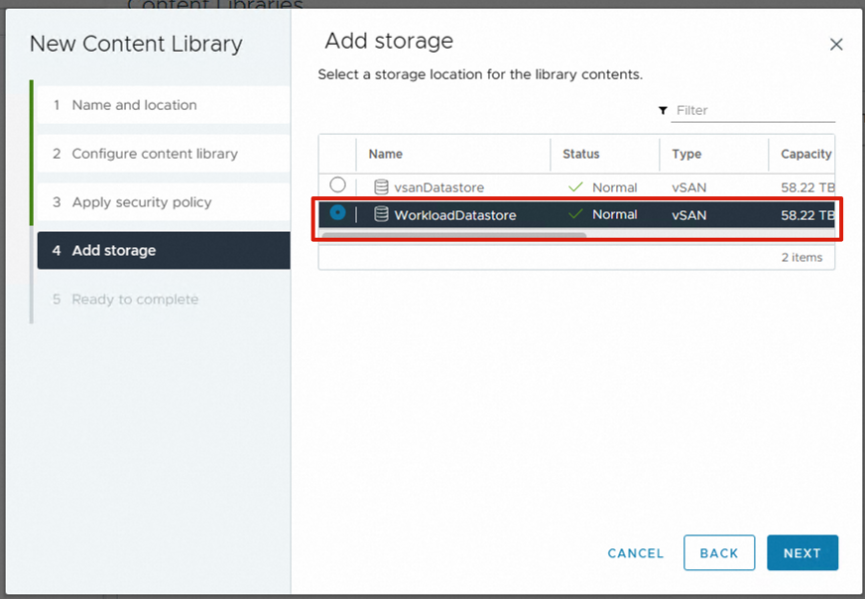The image size is (866, 600).
Task: Click the filter funnel icon
Action: pyautogui.click(x=663, y=111)
